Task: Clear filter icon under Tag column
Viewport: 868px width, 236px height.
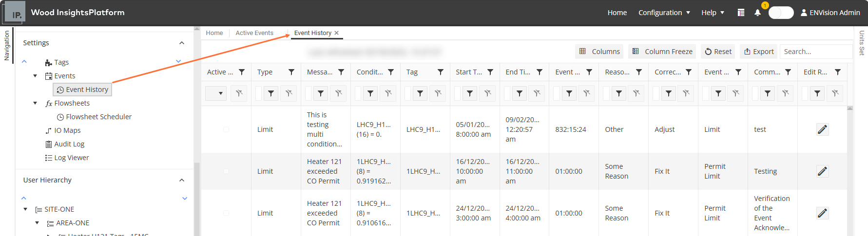Action: (x=438, y=93)
